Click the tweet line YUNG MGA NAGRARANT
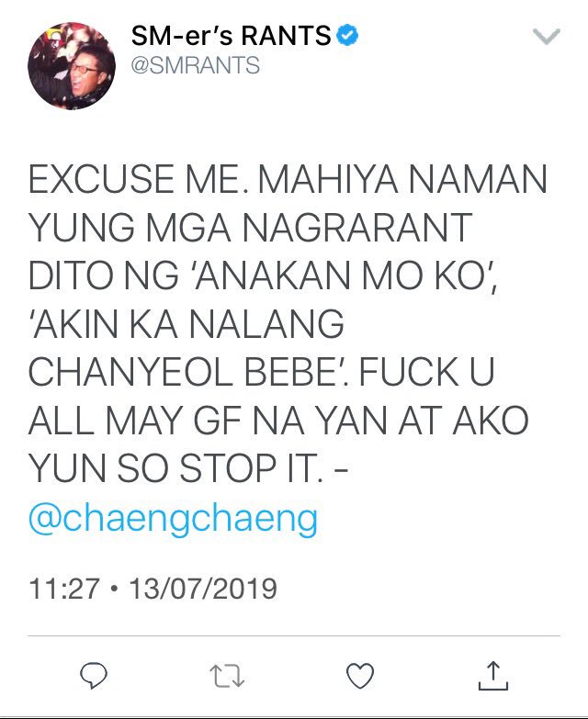 (251, 228)
